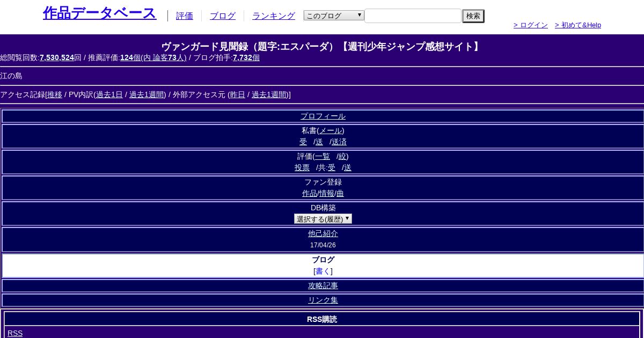Open the 作品データベース site title link
Viewport: 644px width, 338px height.
99,13
